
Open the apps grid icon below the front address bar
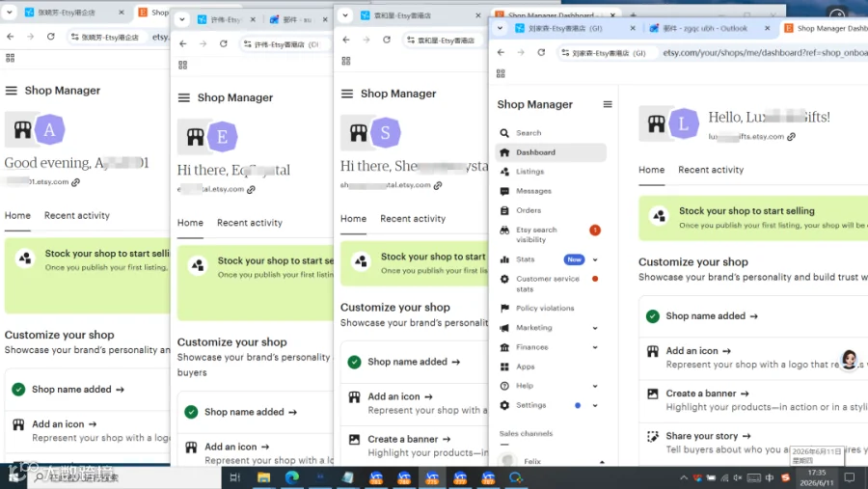(x=501, y=73)
